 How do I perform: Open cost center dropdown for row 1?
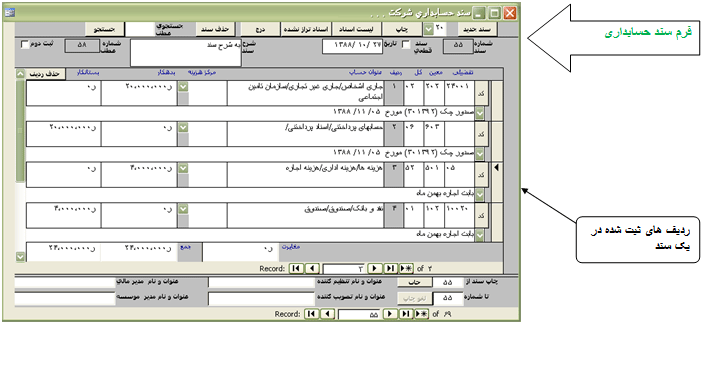pyautogui.click(x=183, y=87)
